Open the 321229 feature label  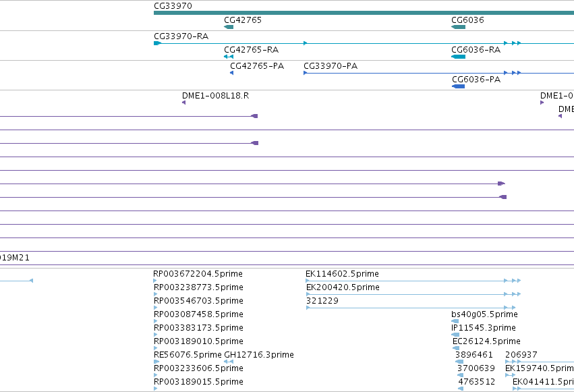pos(322,301)
